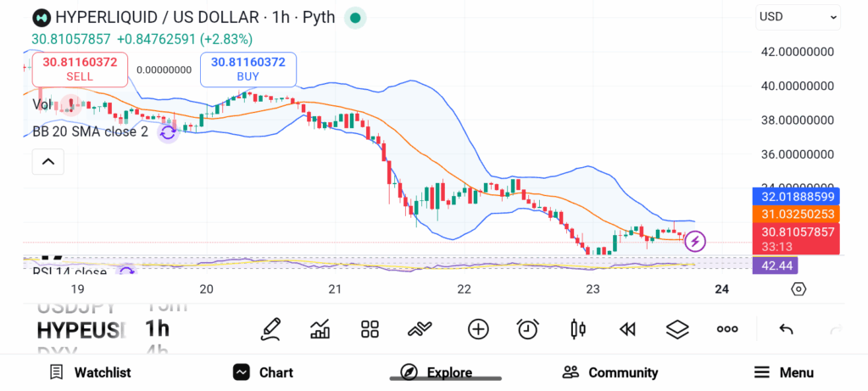Open the more options three dots icon

pyautogui.click(x=726, y=329)
